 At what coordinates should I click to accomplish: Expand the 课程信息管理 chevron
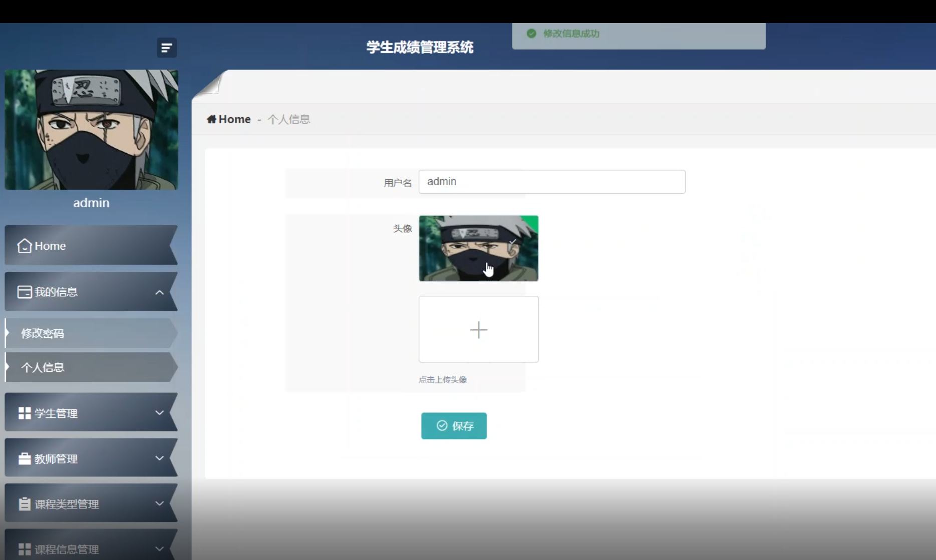159,548
